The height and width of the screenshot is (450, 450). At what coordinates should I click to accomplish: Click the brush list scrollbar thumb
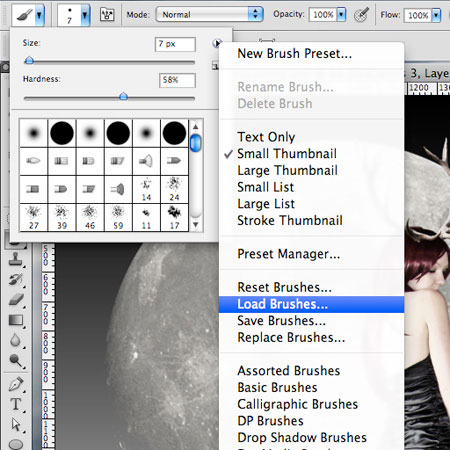(196, 143)
